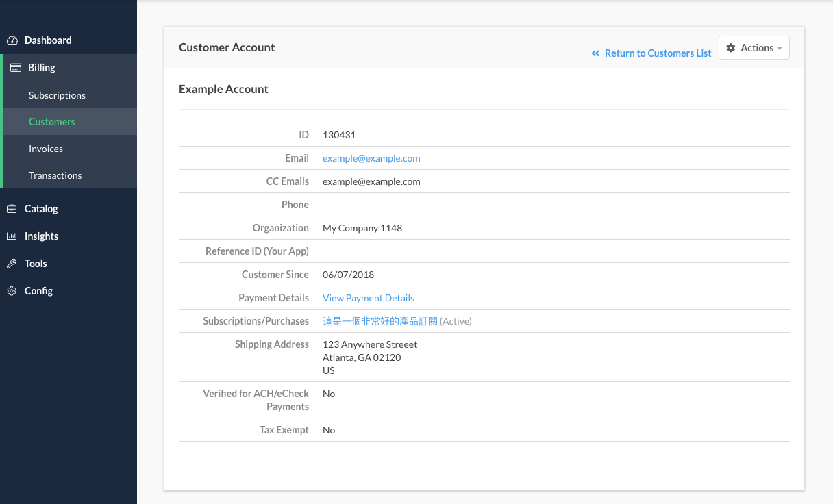Click the Catalog briefcase icon

[x=12, y=209]
